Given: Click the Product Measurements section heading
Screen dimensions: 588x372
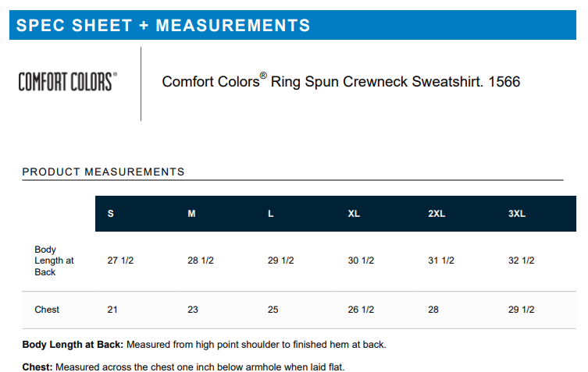Looking at the screenshot, I should click(103, 172).
